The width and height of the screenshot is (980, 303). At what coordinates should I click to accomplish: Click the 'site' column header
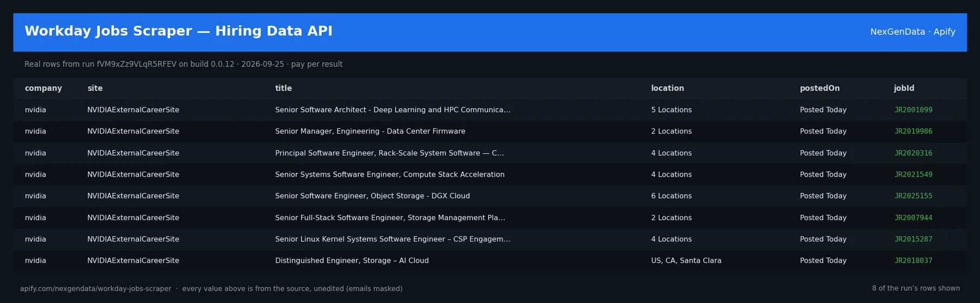pyautogui.click(x=95, y=88)
